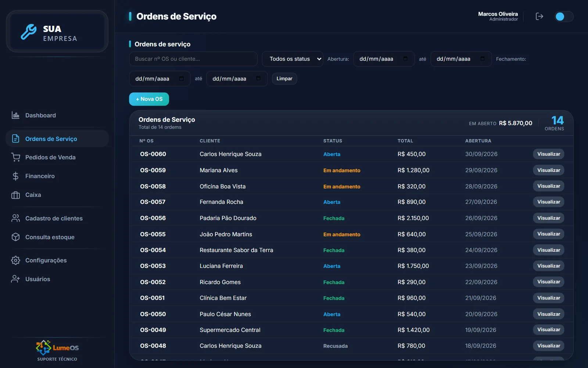Click the Configurações gear icon
Image resolution: width=588 pixels, height=368 pixels.
pos(15,260)
